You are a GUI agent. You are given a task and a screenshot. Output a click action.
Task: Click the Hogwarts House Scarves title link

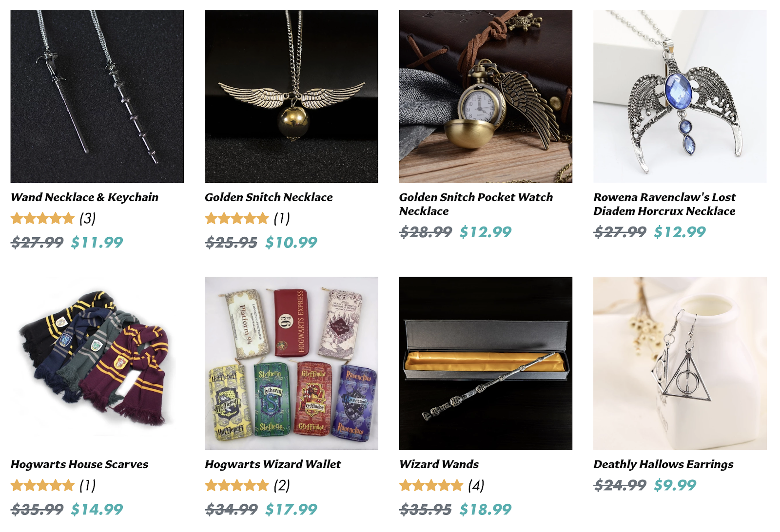click(x=79, y=464)
